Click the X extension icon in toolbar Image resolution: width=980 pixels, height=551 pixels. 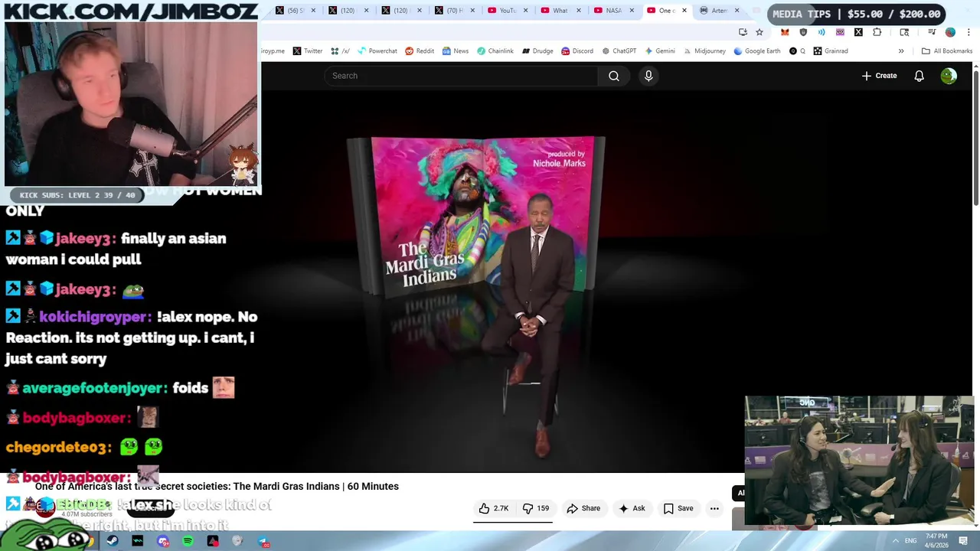tap(858, 32)
